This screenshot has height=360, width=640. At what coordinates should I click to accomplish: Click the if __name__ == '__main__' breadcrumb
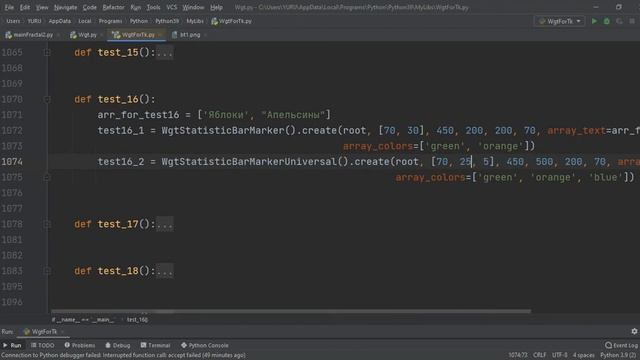point(84,320)
